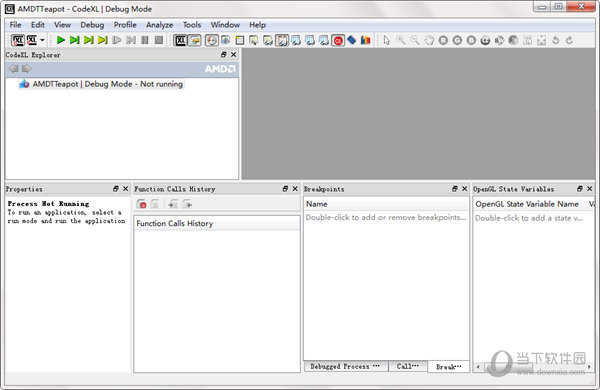This screenshot has width=600, height=390.
Task: Close the Function Calls History panel
Action: pyautogui.click(x=295, y=189)
